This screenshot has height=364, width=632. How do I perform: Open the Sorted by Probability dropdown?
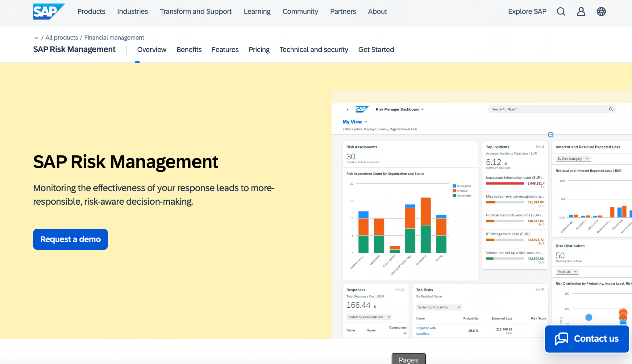pos(439,307)
